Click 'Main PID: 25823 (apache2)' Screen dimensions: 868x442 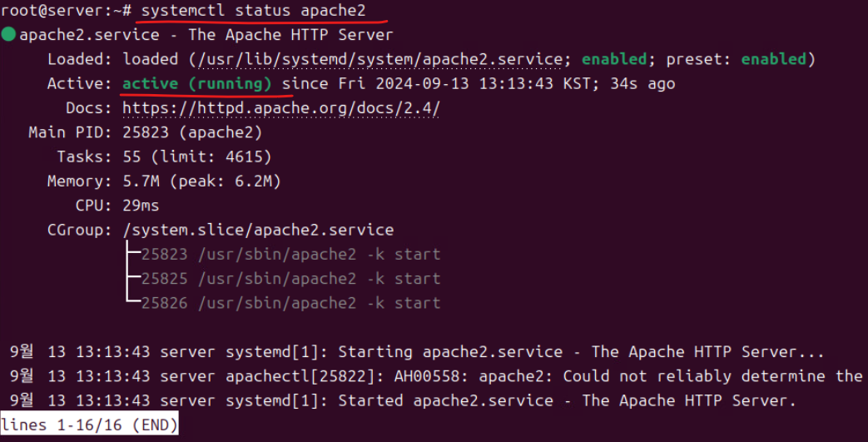click(145, 132)
